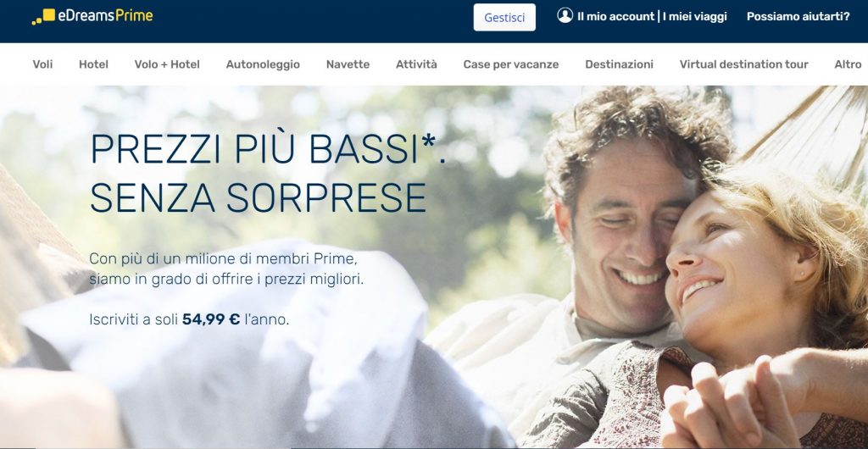Go to Volo + Hotel section
Viewport: 868px width, 449px height.
pyautogui.click(x=167, y=64)
